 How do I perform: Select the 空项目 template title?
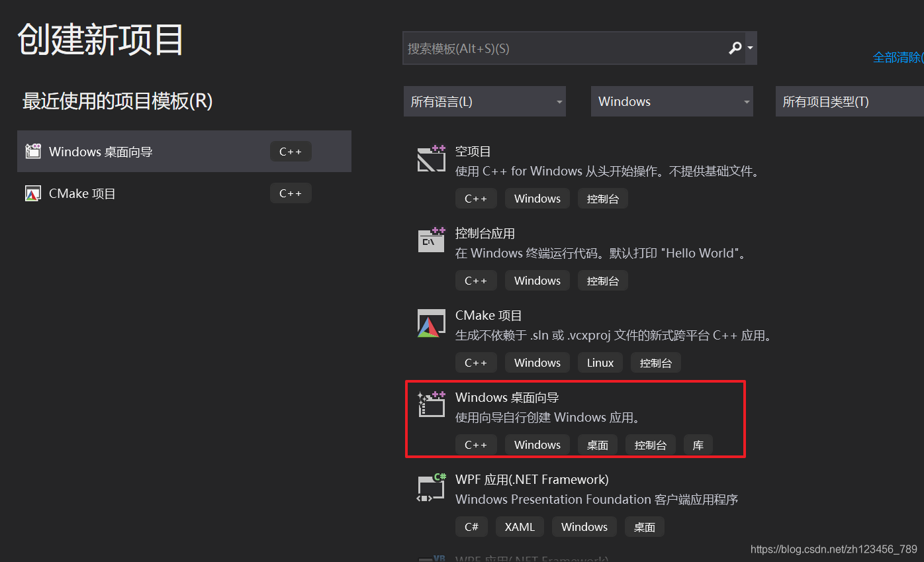point(473,152)
